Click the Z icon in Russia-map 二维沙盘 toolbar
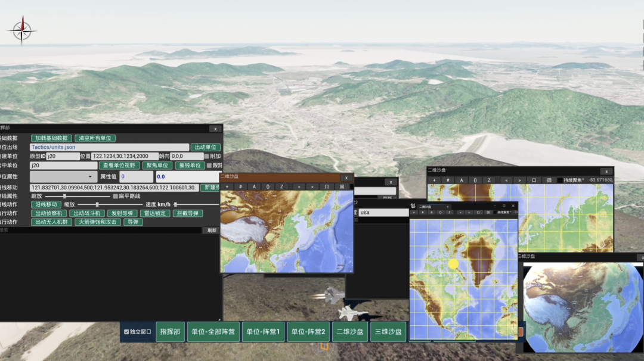Viewport: 644px width, 361px height. 489,180
